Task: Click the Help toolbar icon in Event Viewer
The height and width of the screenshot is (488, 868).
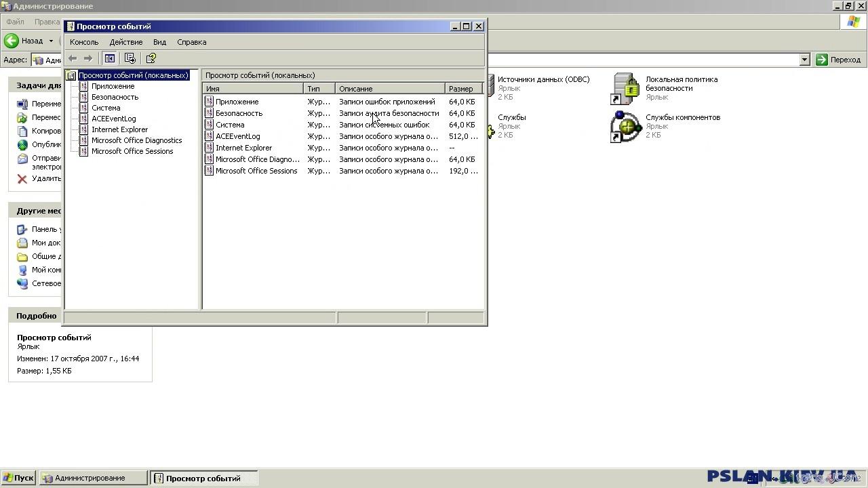Action: coord(151,58)
